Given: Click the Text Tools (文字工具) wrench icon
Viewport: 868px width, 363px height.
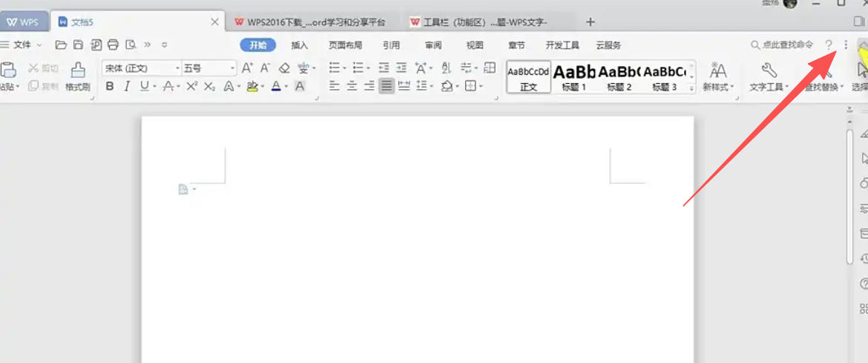Looking at the screenshot, I should click(769, 71).
